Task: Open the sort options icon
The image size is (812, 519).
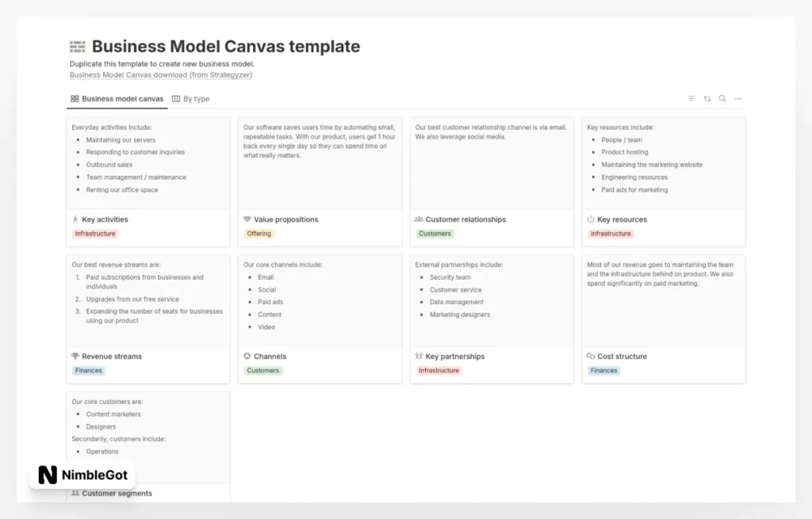Action: coord(707,98)
